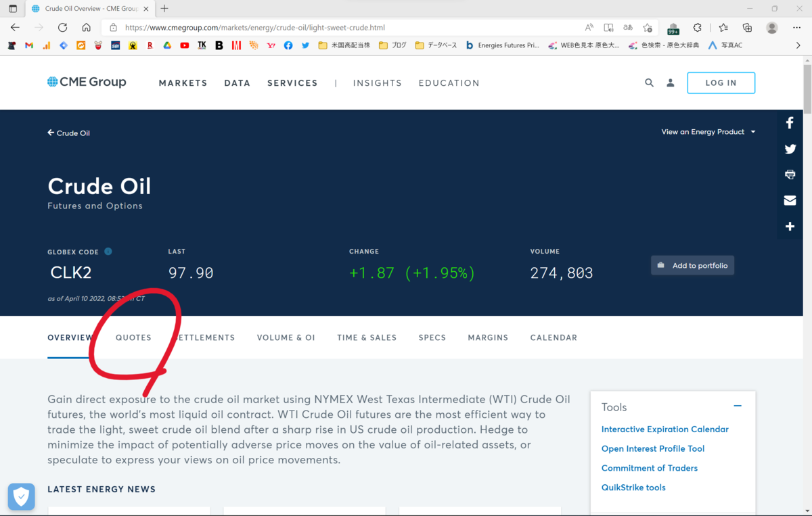This screenshot has width=812, height=516.
Task: Open Google Analytics bookmark icon
Action: tap(46, 45)
